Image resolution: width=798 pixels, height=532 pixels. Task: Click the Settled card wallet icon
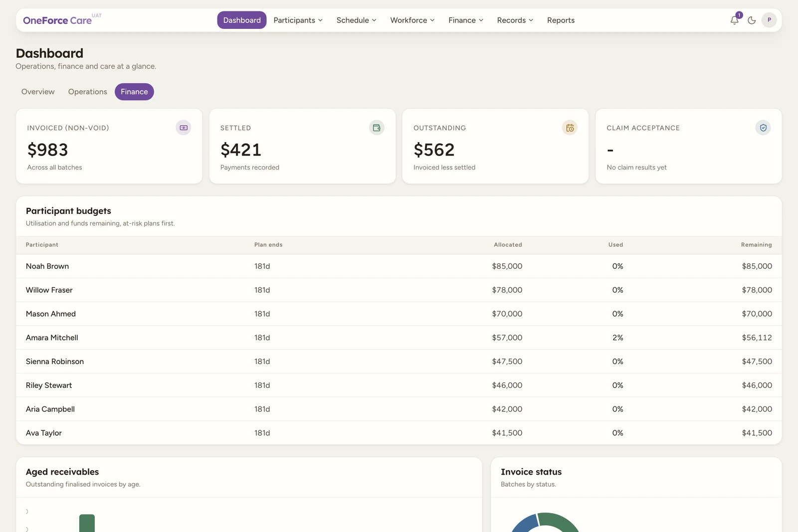pyautogui.click(x=377, y=128)
